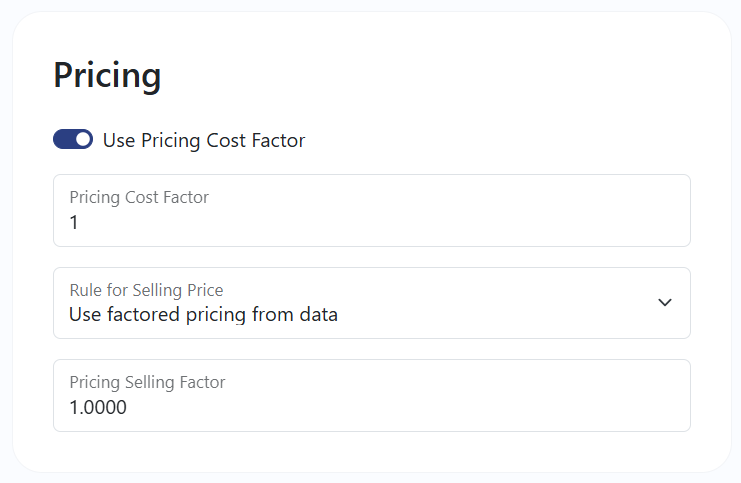Focus the Pricing Cost Factor input field

(x=372, y=210)
